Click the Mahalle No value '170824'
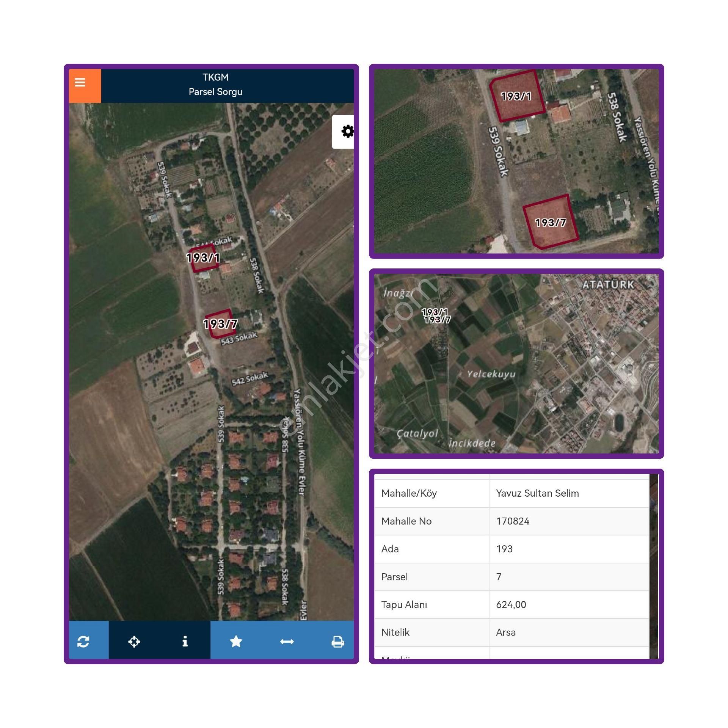Image resolution: width=728 pixels, height=728 pixels. [x=513, y=521]
